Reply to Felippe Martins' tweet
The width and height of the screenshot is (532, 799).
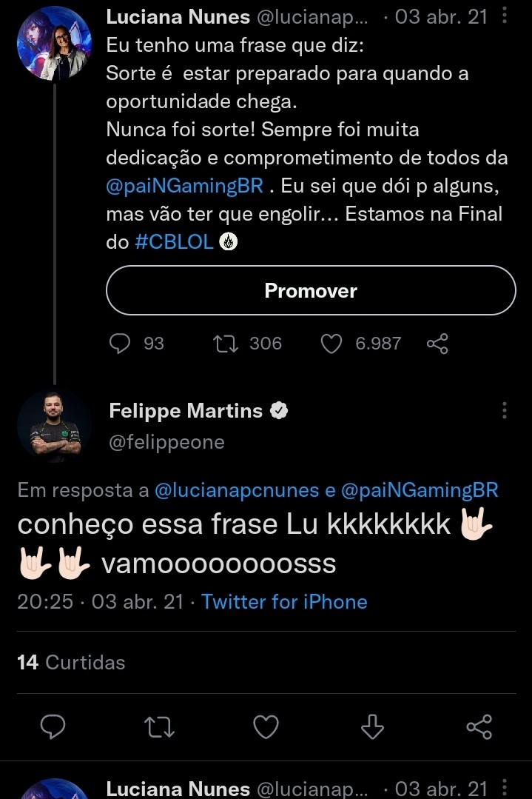click(53, 727)
